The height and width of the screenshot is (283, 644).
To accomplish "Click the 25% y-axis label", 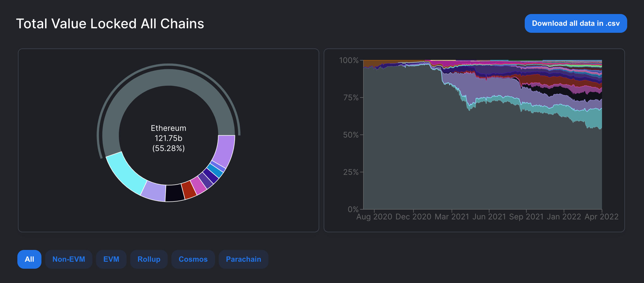I will point(351,172).
